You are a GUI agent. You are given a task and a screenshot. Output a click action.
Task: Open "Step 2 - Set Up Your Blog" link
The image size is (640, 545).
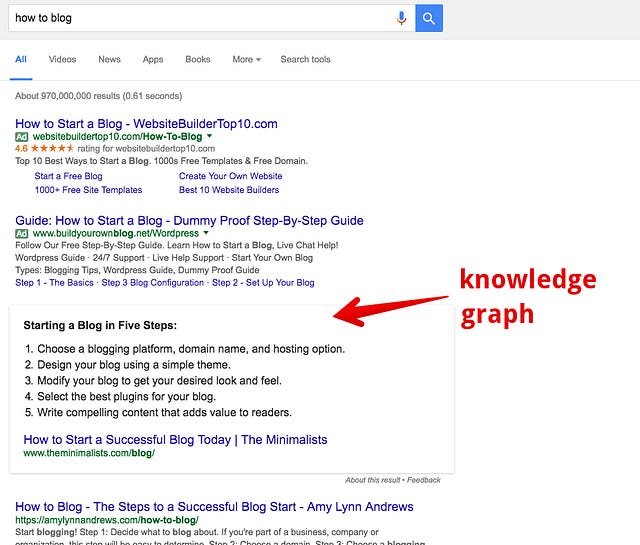pos(263,283)
